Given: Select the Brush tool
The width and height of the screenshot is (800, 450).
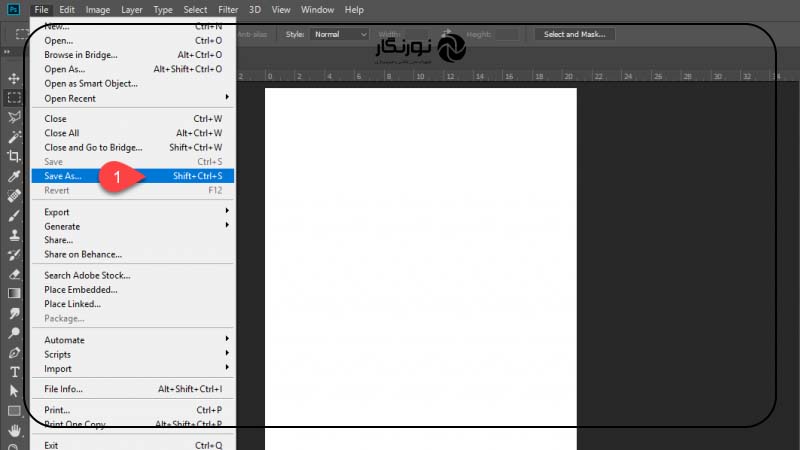Looking at the screenshot, I should [14, 215].
